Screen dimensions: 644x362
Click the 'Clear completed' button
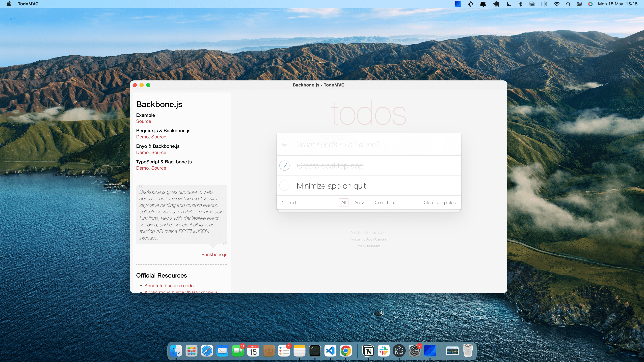(440, 202)
